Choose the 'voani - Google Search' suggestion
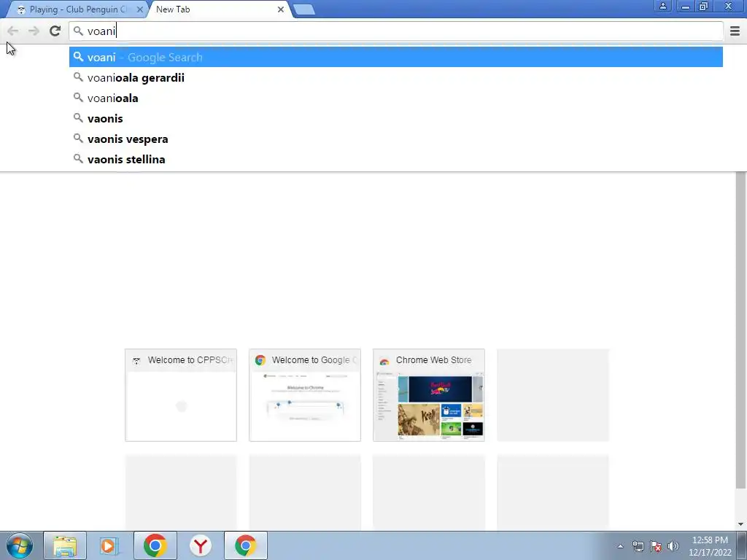 pos(396,57)
